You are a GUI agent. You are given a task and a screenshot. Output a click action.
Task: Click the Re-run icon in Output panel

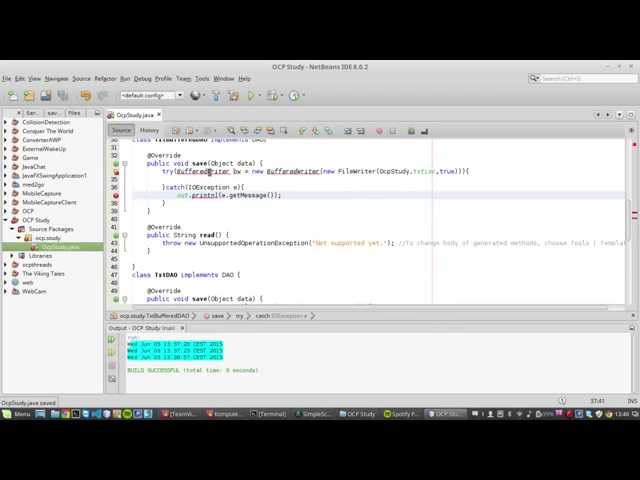pos(111,340)
